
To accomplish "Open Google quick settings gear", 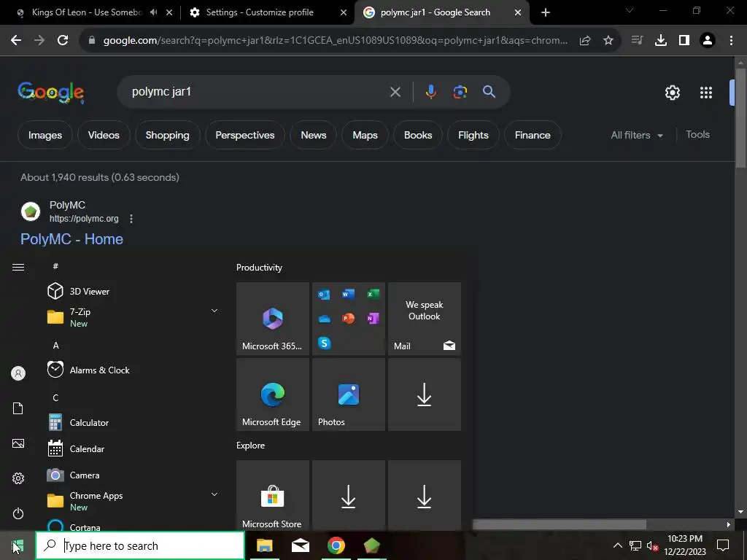I will pyautogui.click(x=672, y=93).
